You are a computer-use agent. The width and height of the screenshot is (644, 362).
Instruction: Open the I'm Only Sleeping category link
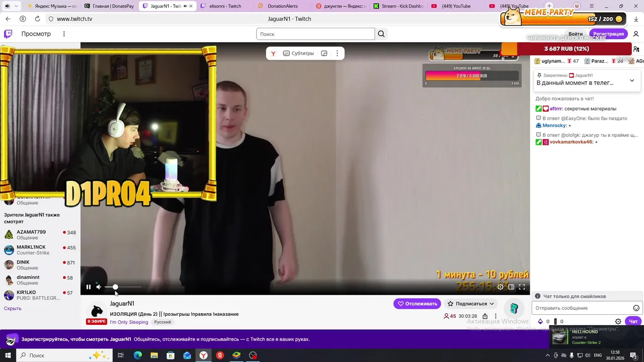point(129,322)
